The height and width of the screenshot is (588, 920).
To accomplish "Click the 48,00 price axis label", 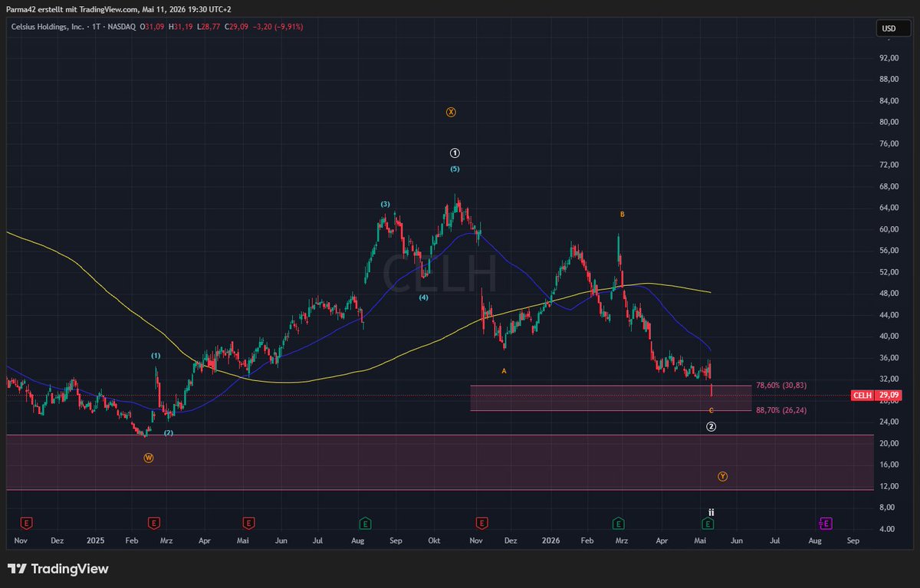I will [889, 293].
